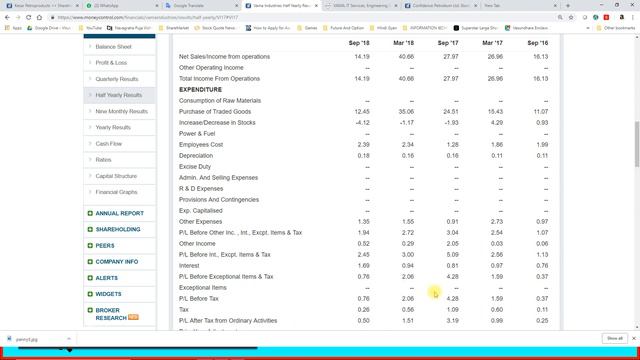Click the Sep '18 column header
640x360 pixels.
[359, 43]
